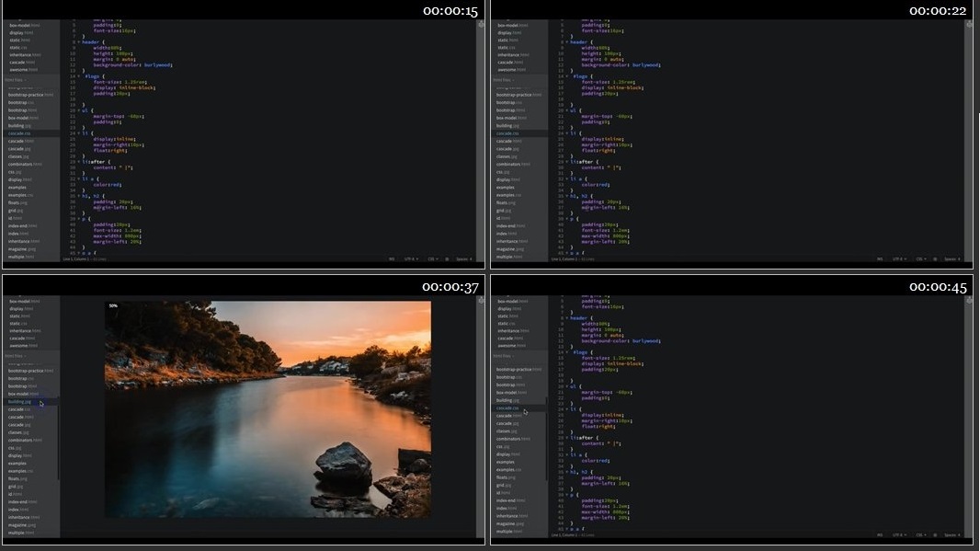Toggle INS insert mode in the 00:00:45 frame
The height and width of the screenshot is (551, 980).
(880, 534)
